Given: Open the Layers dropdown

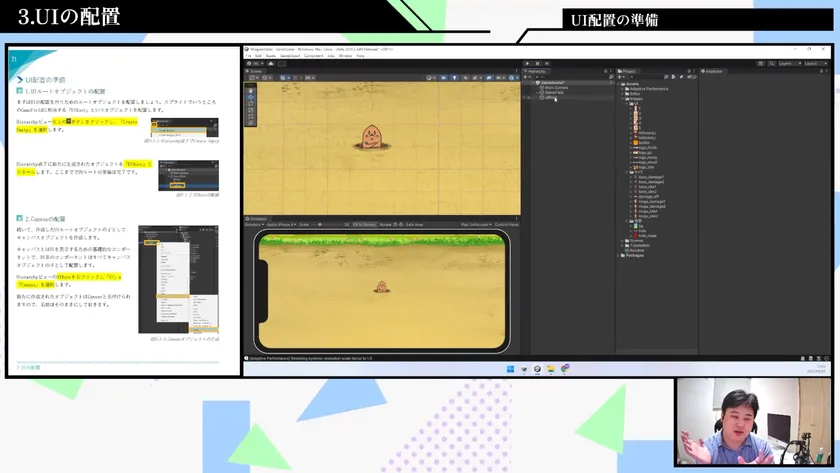Looking at the screenshot, I should 788,63.
